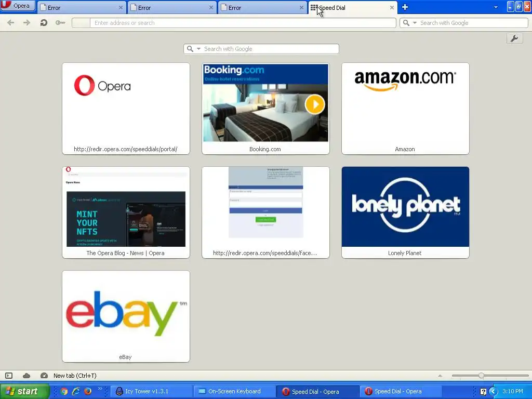This screenshot has width=532, height=399.
Task: Go back with the back arrow
Action: (x=10, y=23)
